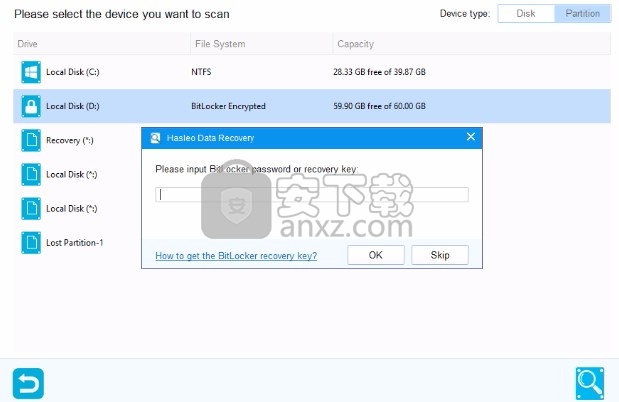Viewport: 619px width, 402px height.
Task: Switch device type to Disk
Action: 526,13
